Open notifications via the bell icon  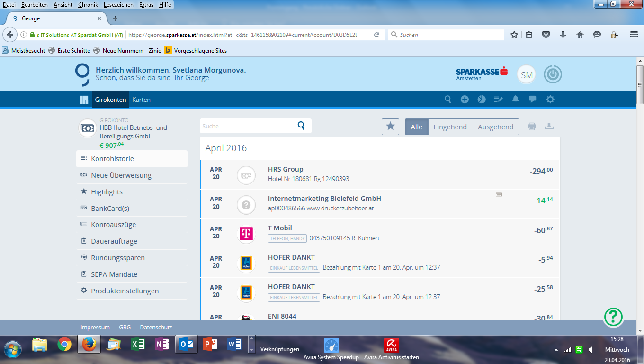point(516,100)
